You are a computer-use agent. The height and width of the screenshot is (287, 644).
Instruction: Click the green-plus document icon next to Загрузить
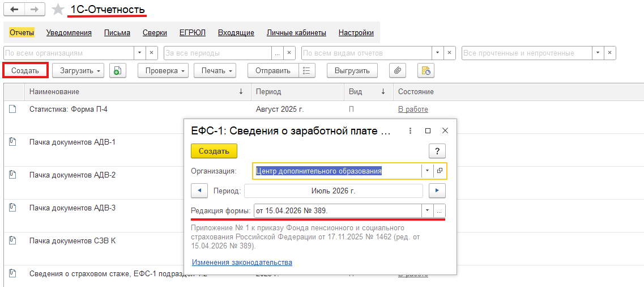tap(117, 71)
